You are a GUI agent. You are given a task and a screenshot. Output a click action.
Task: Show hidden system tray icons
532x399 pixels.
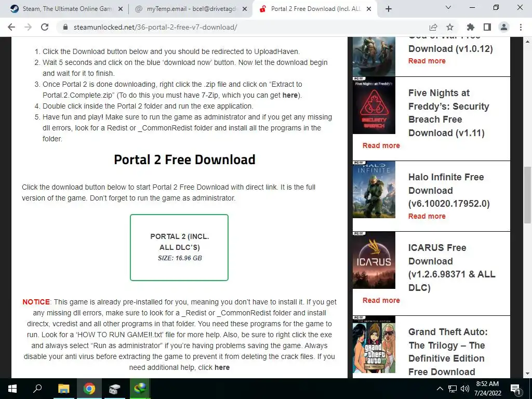(440, 389)
